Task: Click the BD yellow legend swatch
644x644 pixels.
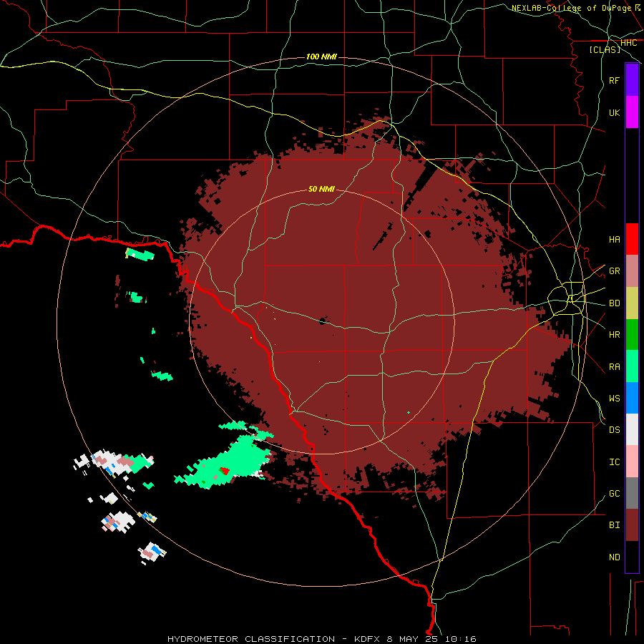Action: pos(632,303)
